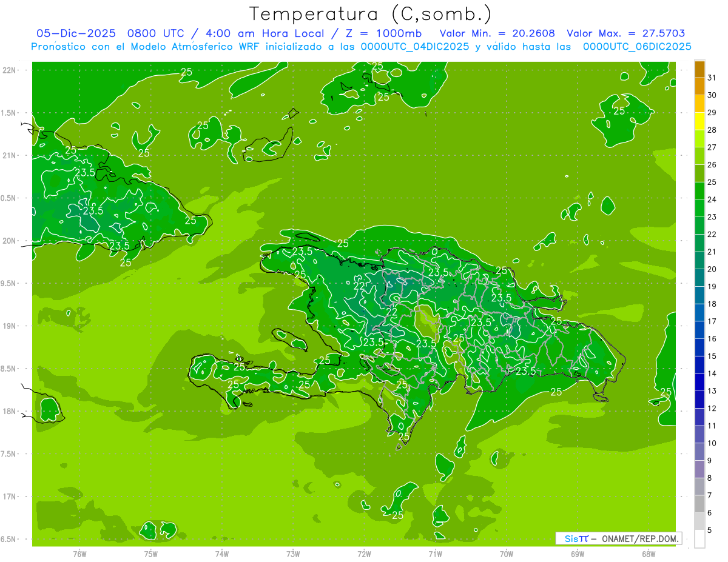This screenshot has height=562, width=728.
Task: Click the legend value 23 on the color scale
Action: tap(712, 216)
